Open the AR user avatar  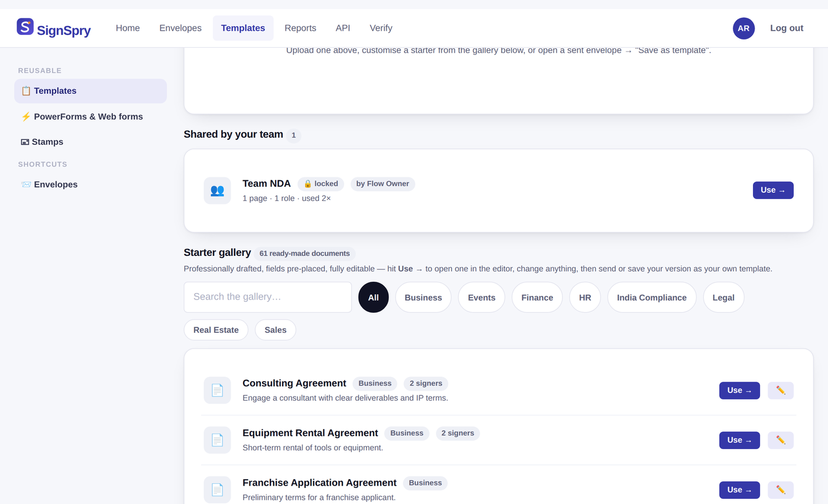click(743, 28)
